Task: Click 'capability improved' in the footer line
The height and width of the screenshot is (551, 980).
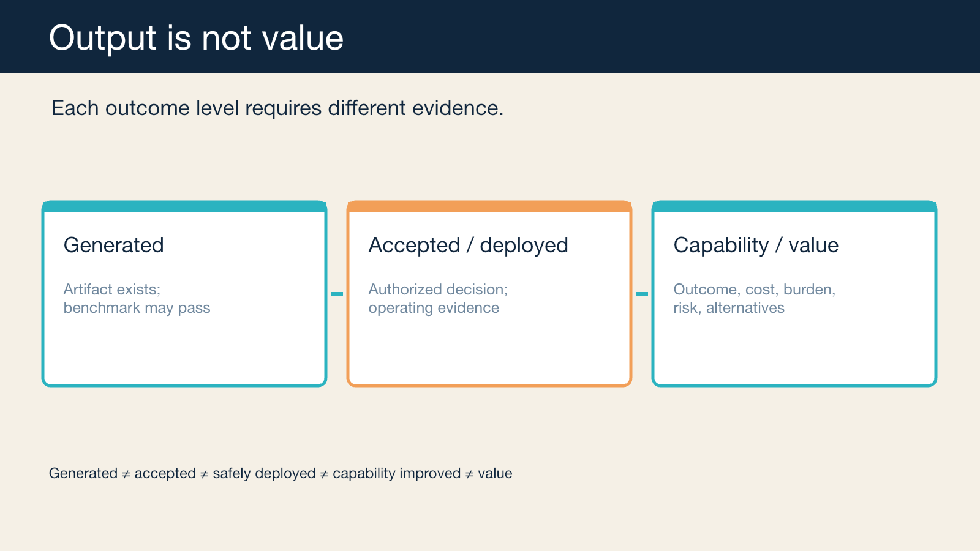Action: [x=397, y=474]
